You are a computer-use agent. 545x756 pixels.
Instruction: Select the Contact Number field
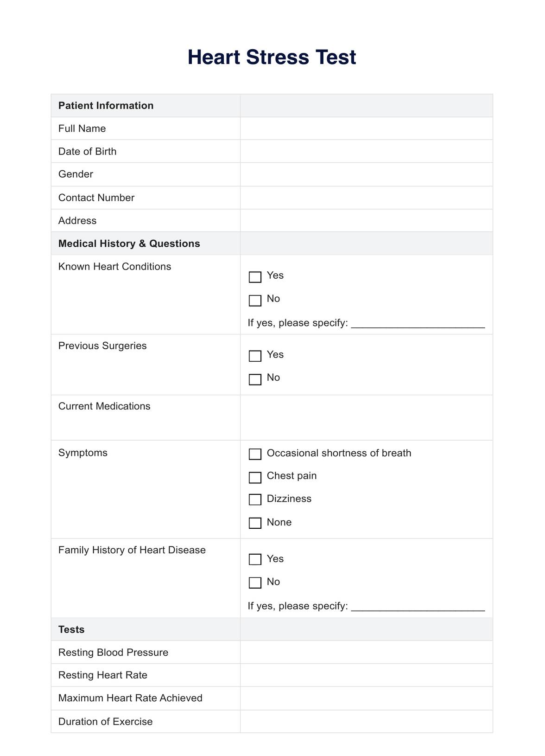pyautogui.click(x=366, y=198)
